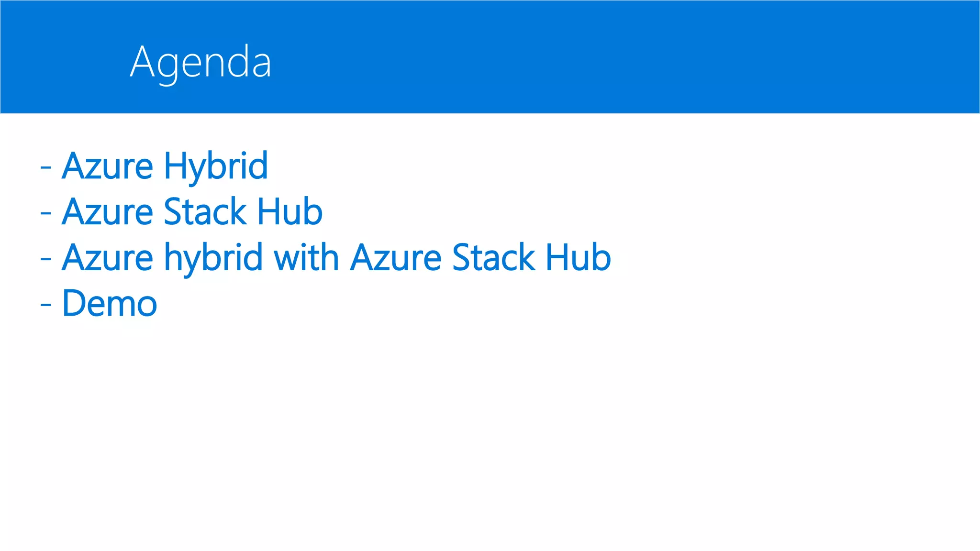Click the dash starting the third bullet line
Image resolution: width=980 pixels, height=551 pixels.
pos(46,259)
